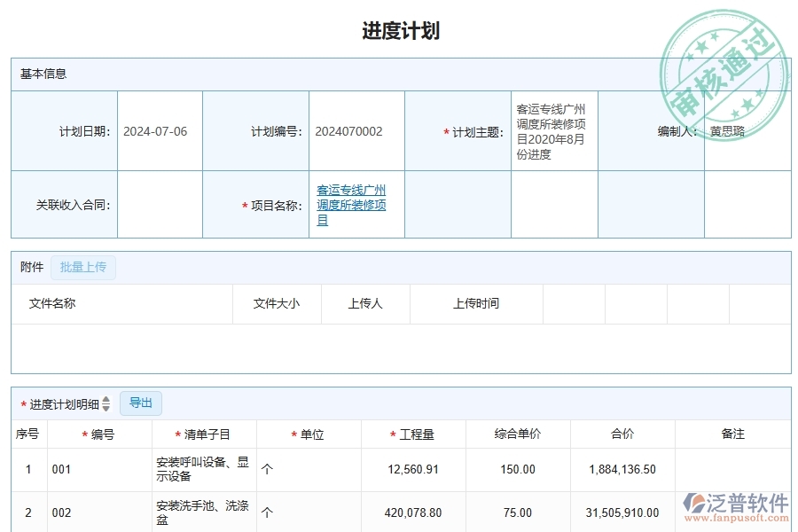Open the 套运专线广州调度所装修项目 project link
Viewport: 798px width, 532px height.
tap(354, 204)
